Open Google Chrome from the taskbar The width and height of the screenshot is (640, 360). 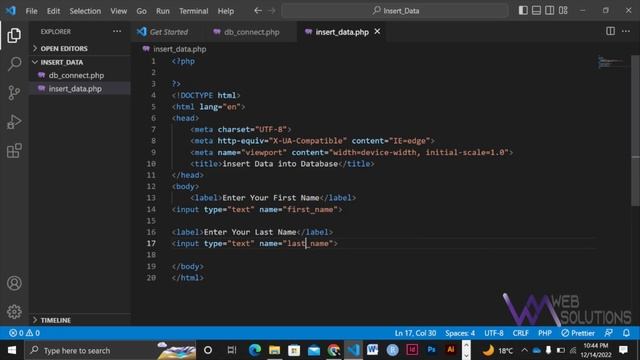(334, 350)
